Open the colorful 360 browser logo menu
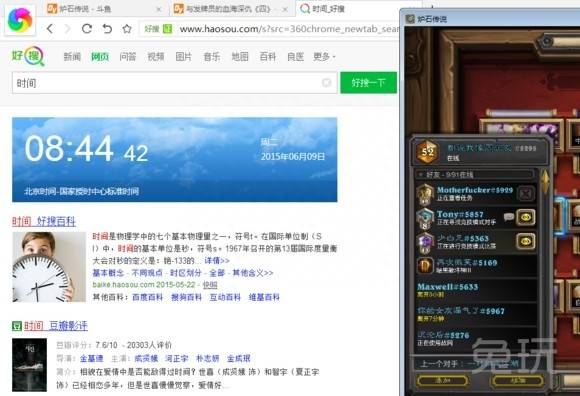Viewport: 580px width, 396px height. pos(20,20)
